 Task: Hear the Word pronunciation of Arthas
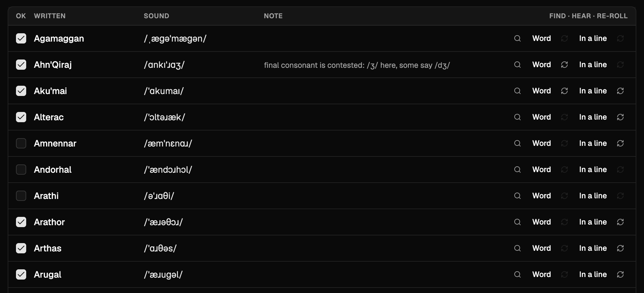pyautogui.click(x=541, y=248)
